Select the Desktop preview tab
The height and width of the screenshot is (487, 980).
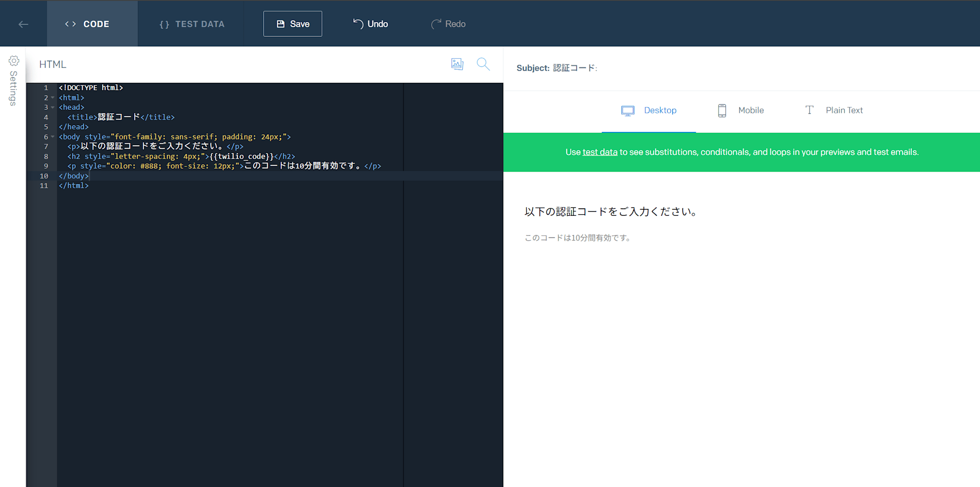(649, 110)
